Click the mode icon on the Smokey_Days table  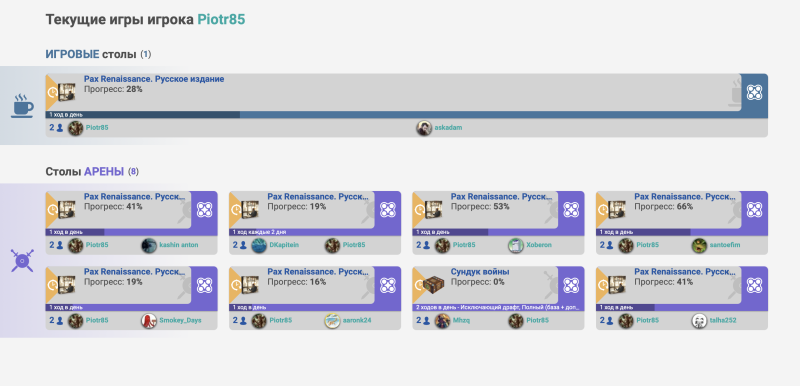tap(204, 285)
